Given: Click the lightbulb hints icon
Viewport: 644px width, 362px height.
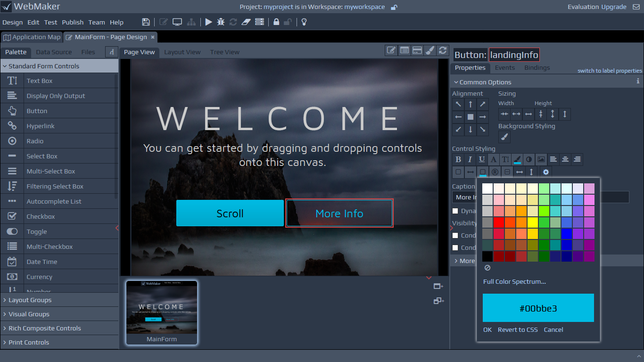Looking at the screenshot, I should (305, 22).
